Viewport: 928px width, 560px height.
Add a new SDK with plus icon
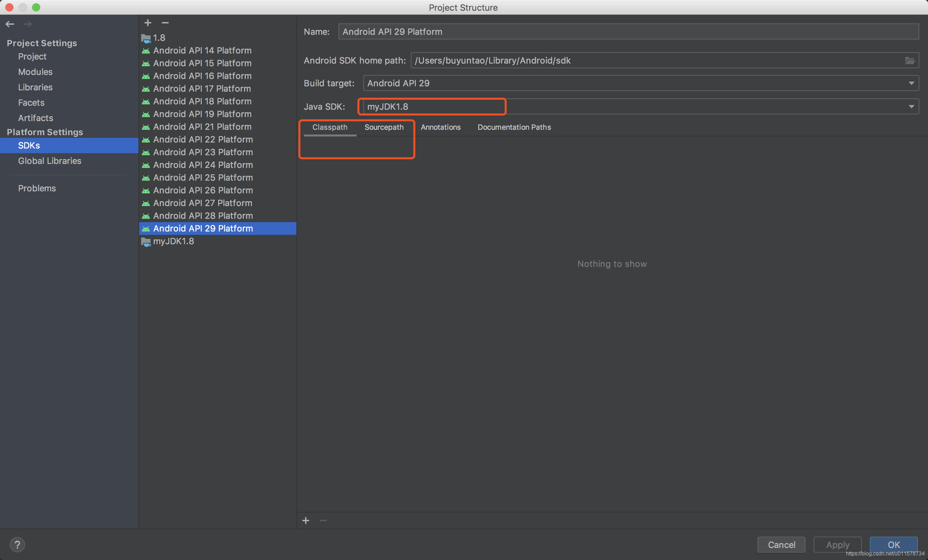148,23
